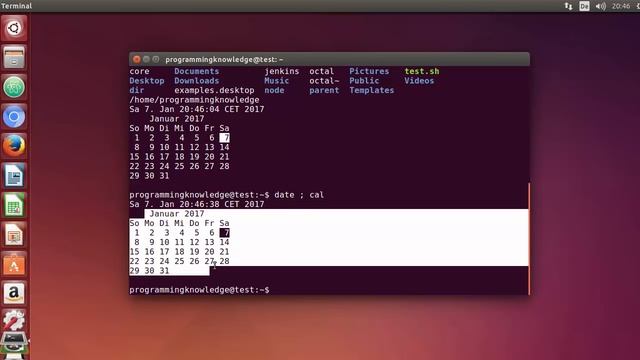The image size is (640, 360).
Task: Click the 'Music' directory name
Action: (276, 81)
